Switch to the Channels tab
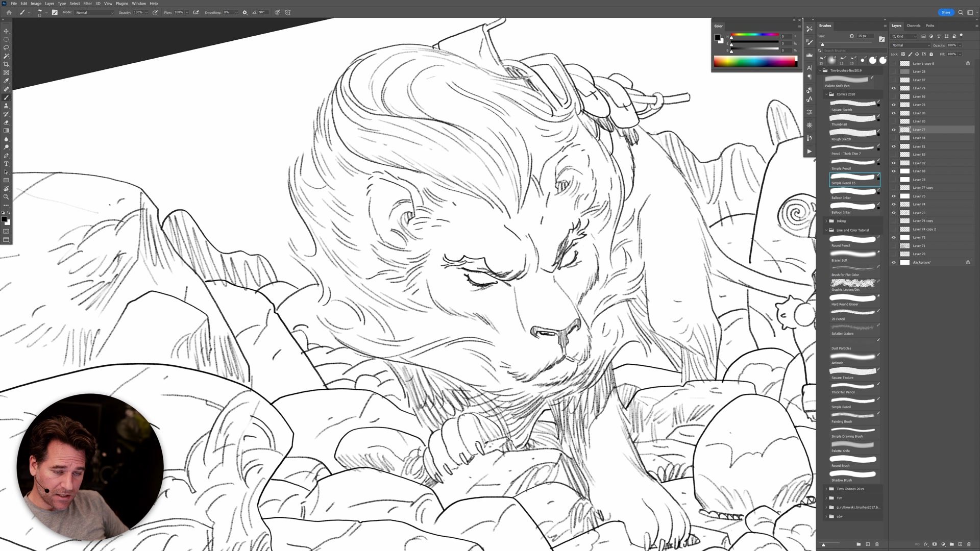 pyautogui.click(x=913, y=26)
